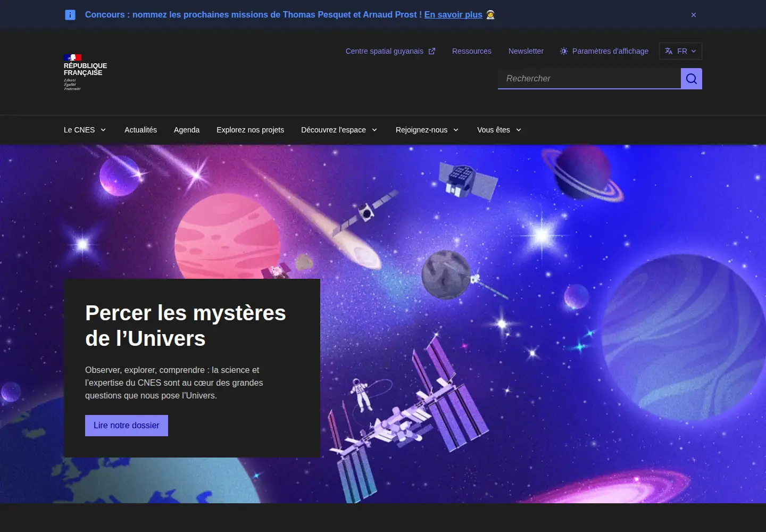Click the external link icon beside Centre spatial guyanais

[x=432, y=51]
